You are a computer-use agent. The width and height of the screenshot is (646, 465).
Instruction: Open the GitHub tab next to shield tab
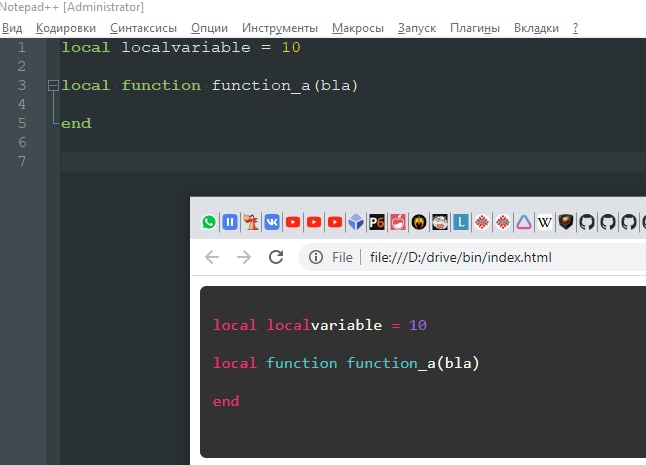[x=587, y=222]
